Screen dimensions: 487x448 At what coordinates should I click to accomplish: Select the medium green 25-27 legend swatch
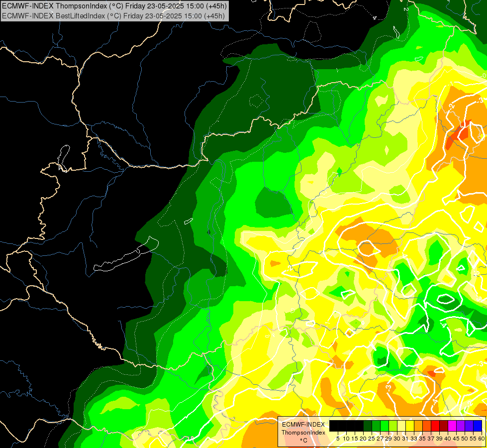(376, 426)
